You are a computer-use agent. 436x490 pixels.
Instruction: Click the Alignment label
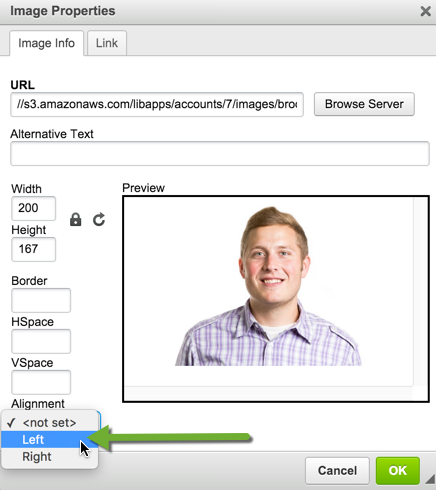pos(38,403)
